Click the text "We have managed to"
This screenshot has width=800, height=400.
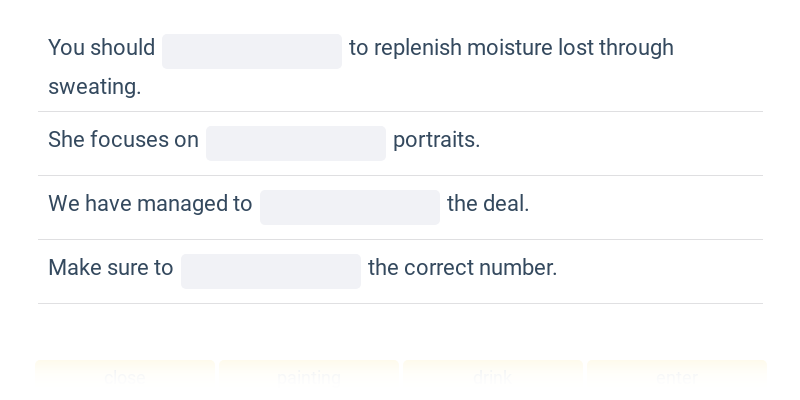coord(150,204)
